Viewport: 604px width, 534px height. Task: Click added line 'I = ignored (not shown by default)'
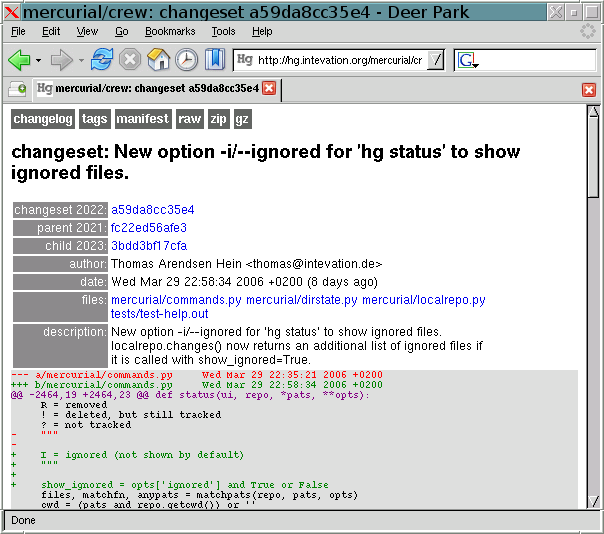click(143, 455)
